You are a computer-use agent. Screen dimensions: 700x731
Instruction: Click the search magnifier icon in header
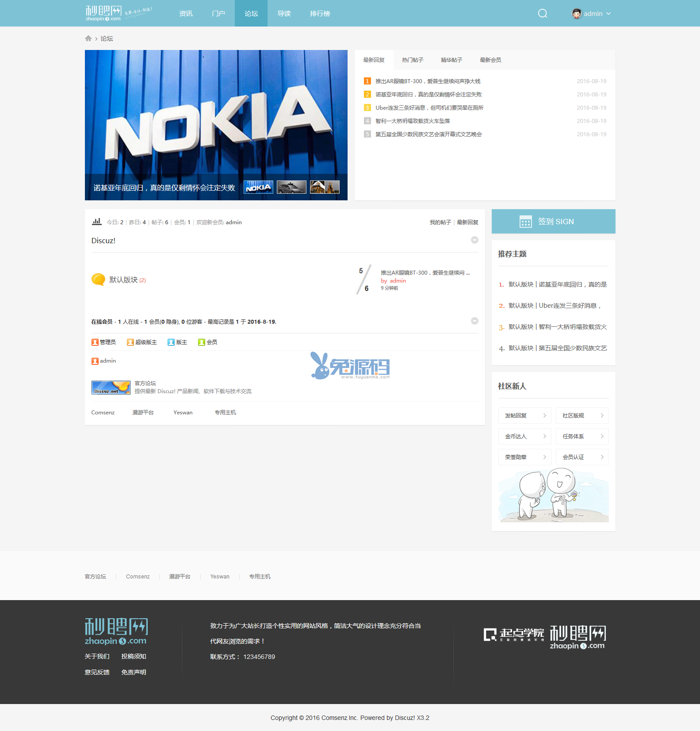pos(543,14)
